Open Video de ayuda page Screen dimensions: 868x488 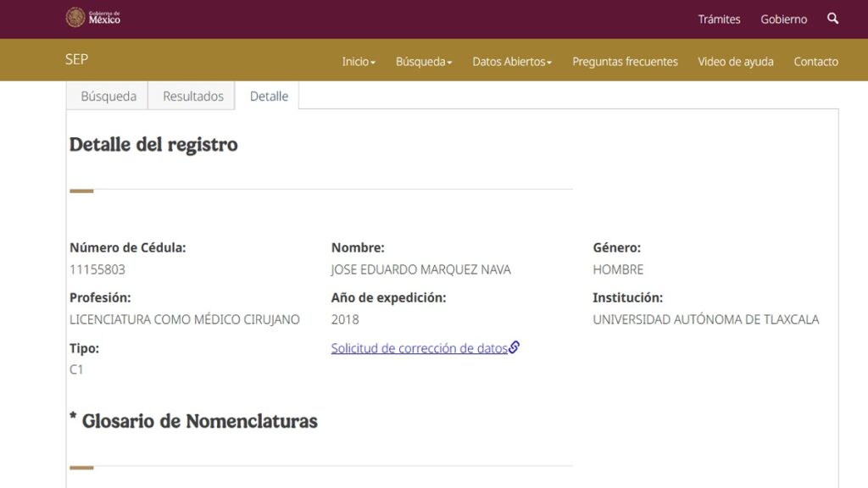[735, 62]
